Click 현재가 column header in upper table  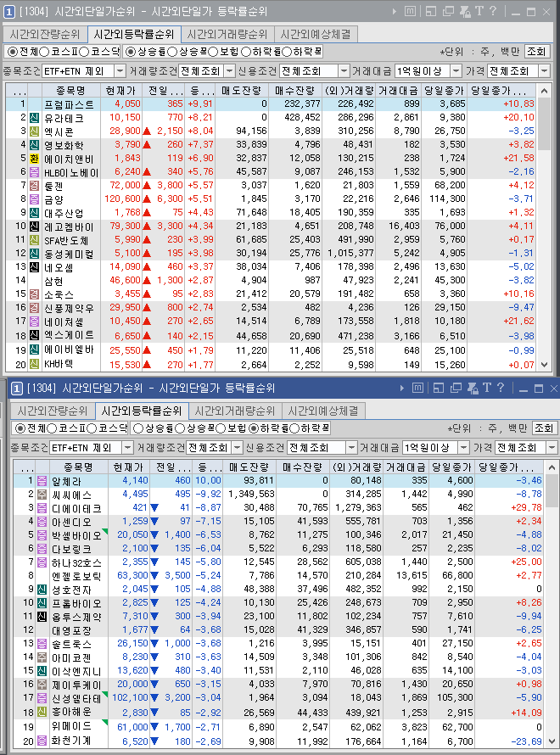(x=121, y=90)
